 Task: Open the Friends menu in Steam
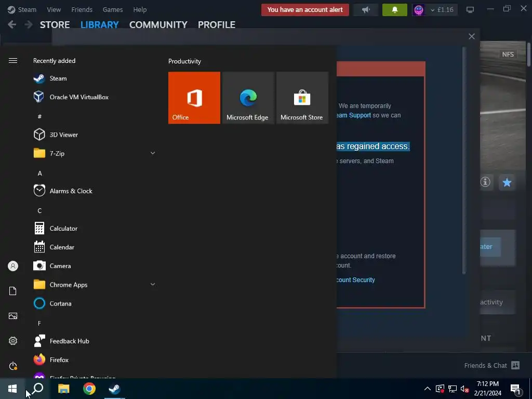pyautogui.click(x=82, y=9)
